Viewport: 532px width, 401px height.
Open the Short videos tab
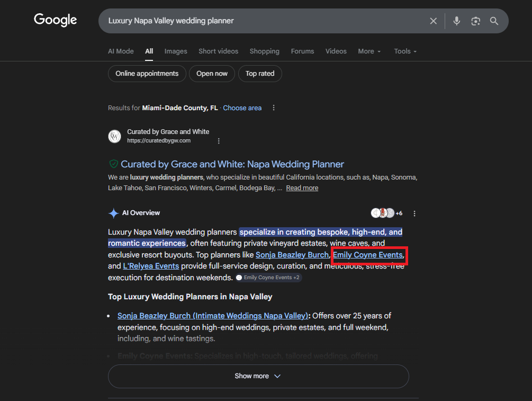(219, 51)
